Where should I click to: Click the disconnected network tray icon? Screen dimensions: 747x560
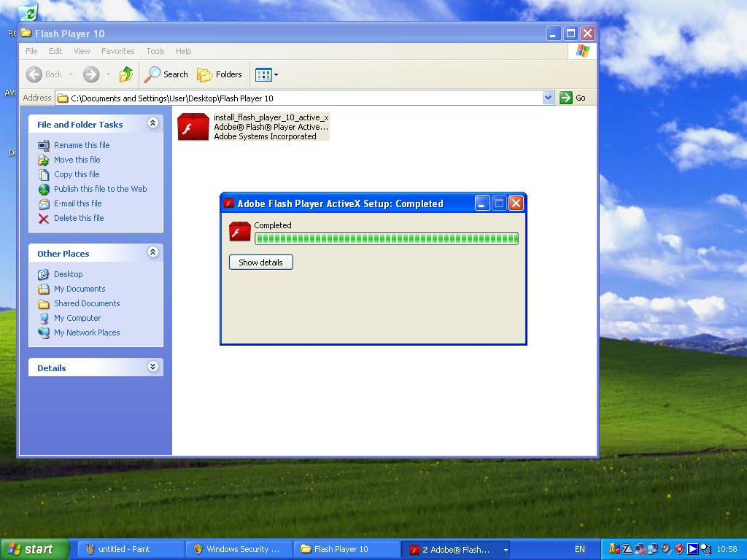pyautogui.click(x=640, y=549)
